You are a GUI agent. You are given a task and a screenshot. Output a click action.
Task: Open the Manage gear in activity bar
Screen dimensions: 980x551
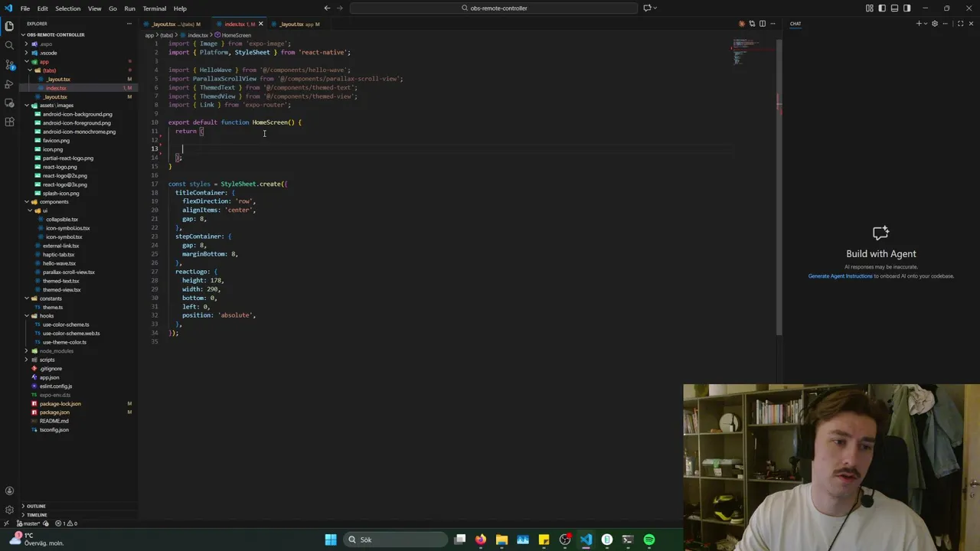9,510
